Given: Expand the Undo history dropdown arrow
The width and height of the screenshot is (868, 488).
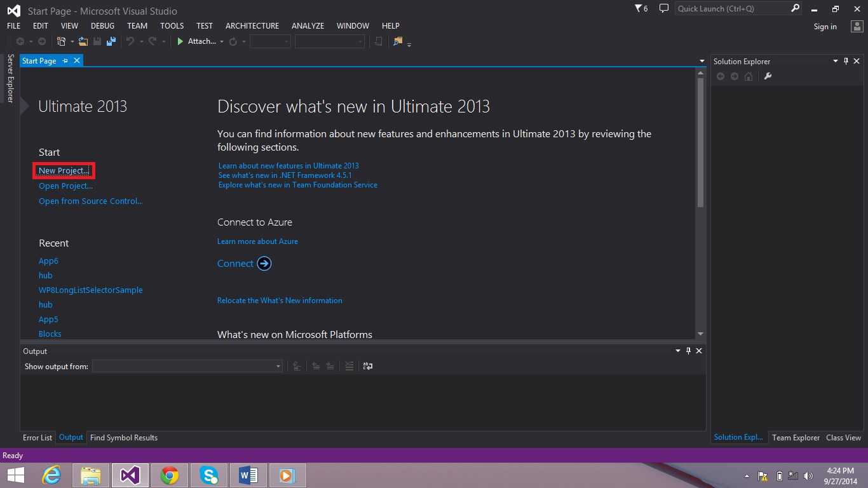Looking at the screenshot, I should [141, 42].
